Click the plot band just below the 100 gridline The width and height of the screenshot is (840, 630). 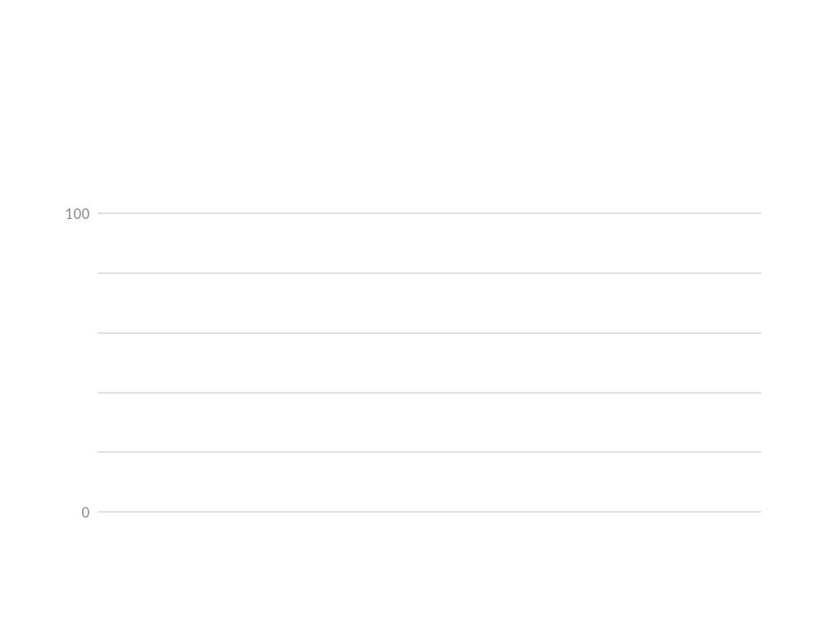429,243
